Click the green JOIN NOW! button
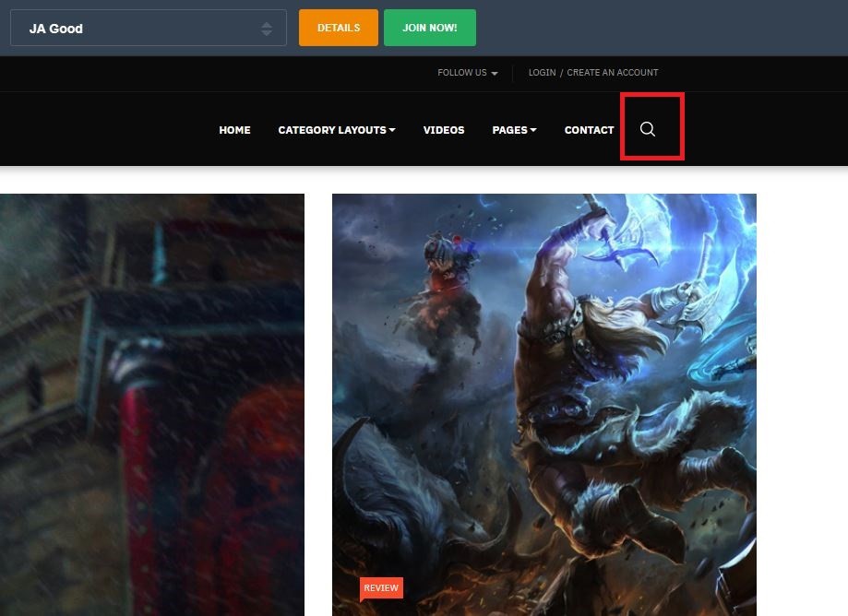Viewport: 848px width, 616px height. (x=430, y=28)
